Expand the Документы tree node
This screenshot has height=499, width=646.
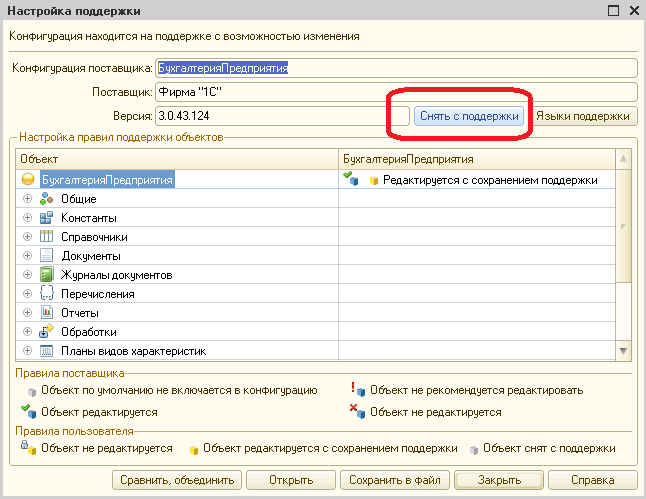pyautogui.click(x=28, y=255)
